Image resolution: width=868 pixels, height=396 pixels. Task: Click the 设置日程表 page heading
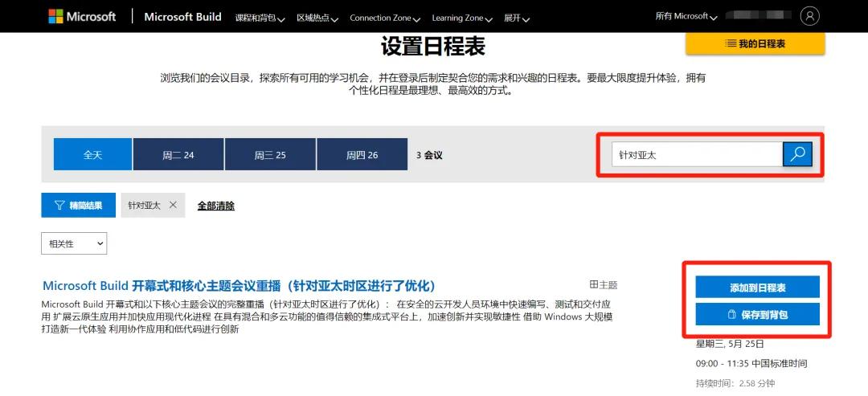[433, 47]
